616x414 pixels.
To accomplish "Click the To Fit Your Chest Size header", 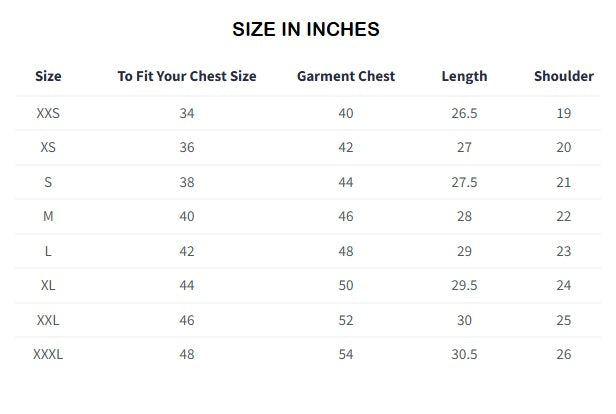I will 187,76.
